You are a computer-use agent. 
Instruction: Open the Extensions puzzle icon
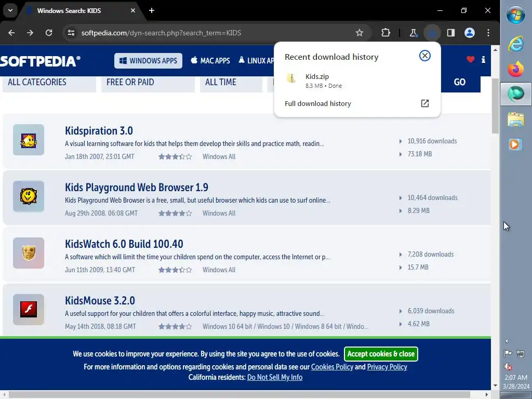tap(385, 33)
